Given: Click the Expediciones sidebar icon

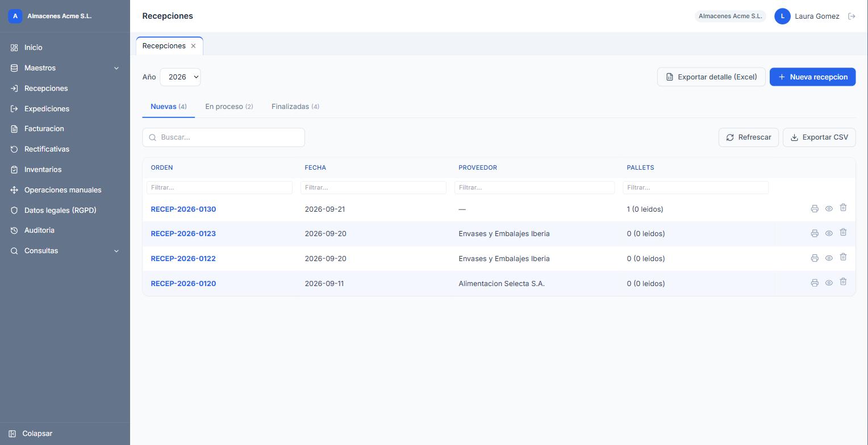Looking at the screenshot, I should [14, 109].
